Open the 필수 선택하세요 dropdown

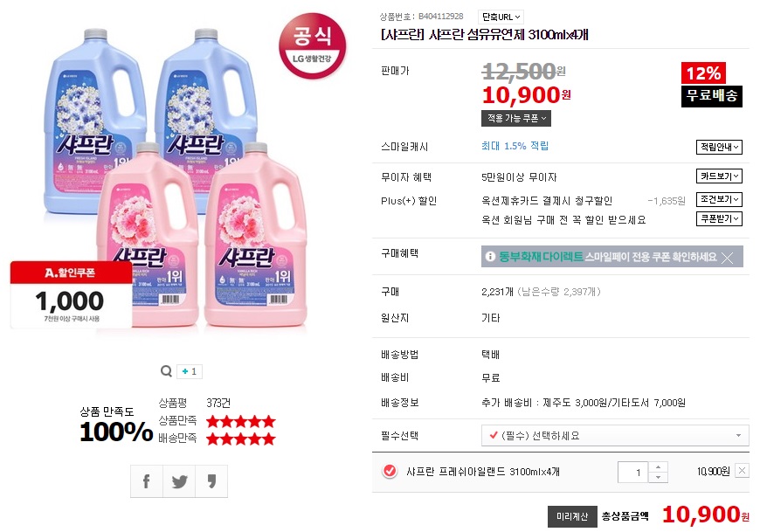click(615, 435)
